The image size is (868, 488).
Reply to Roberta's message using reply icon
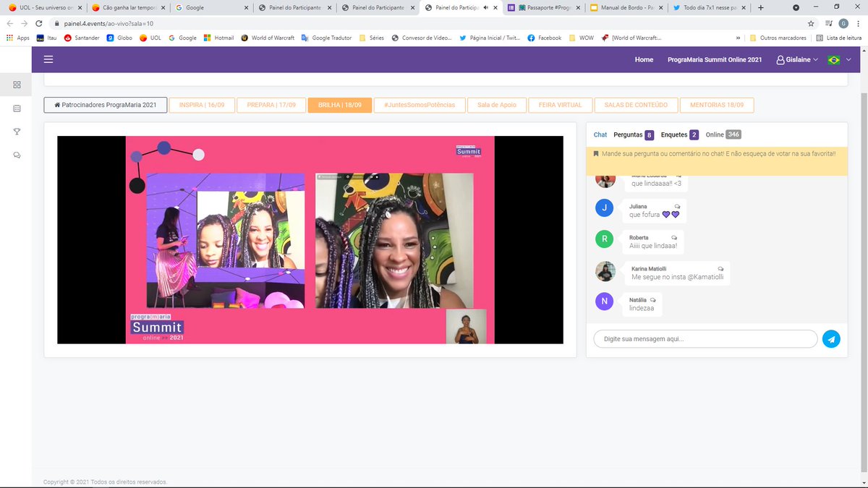[674, 237]
